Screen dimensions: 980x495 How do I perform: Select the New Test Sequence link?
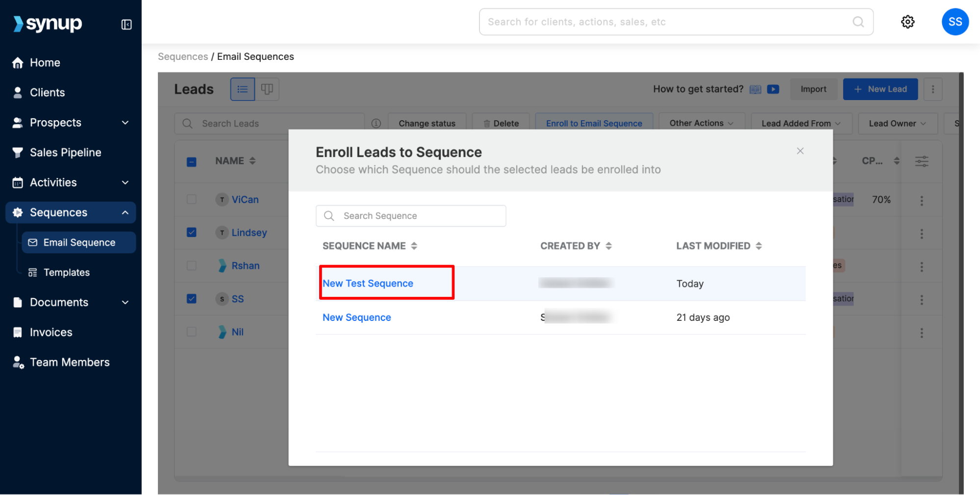[368, 284]
